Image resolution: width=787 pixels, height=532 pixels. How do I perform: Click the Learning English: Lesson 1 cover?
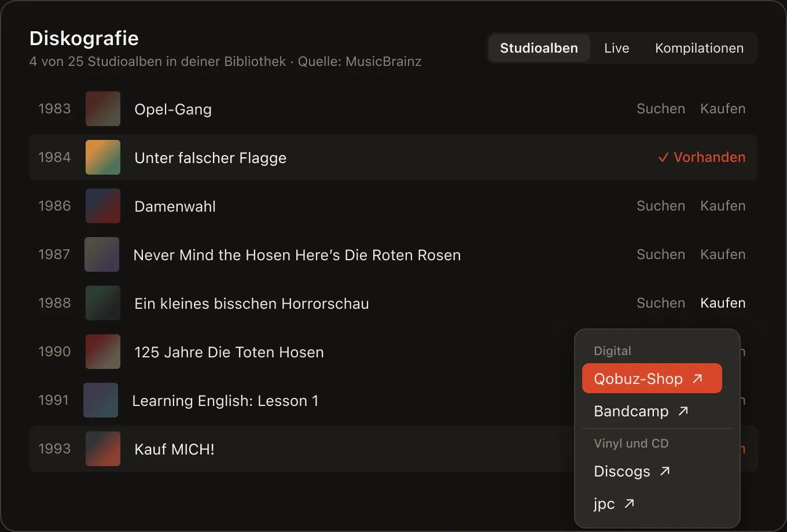coord(101,400)
